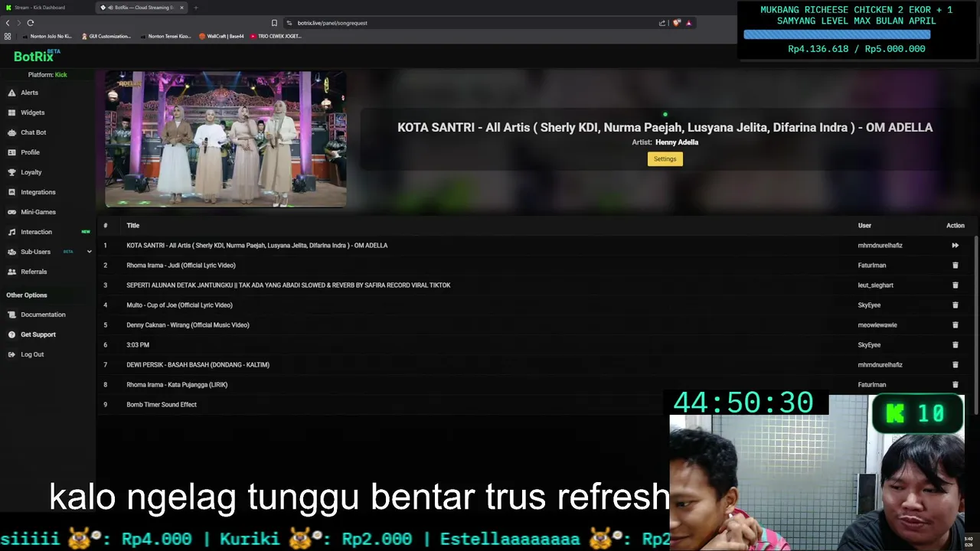Open Alerts icon in BotRix sidebar
This screenshot has height=551, width=980.
(x=11, y=93)
